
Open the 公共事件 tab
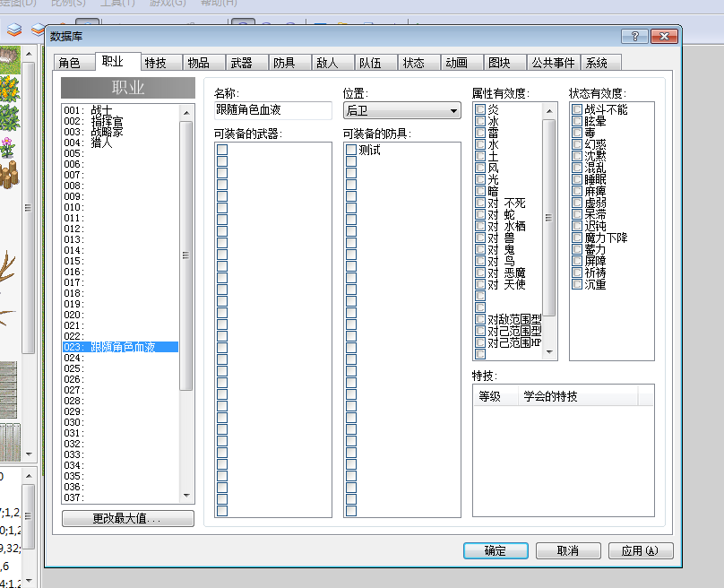click(x=553, y=63)
